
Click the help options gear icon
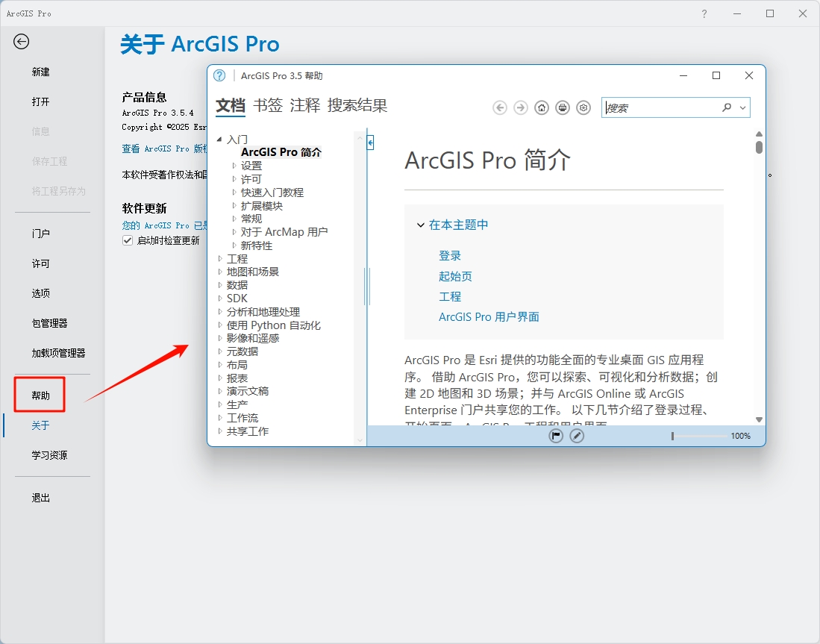[583, 107]
